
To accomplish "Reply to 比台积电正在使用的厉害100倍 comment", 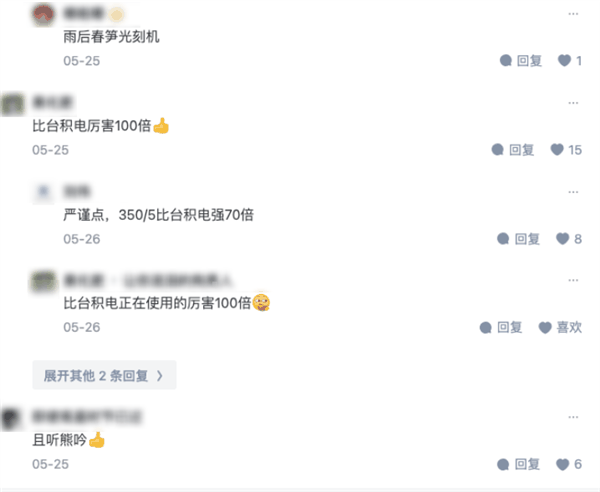I will point(501,327).
